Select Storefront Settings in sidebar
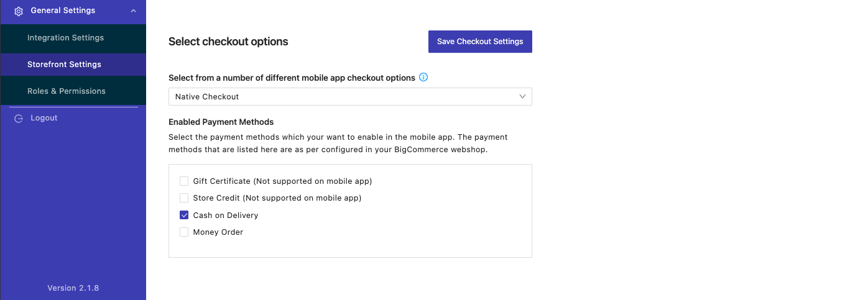Image resolution: width=868 pixels, height=300 pixels. [64, 65]
